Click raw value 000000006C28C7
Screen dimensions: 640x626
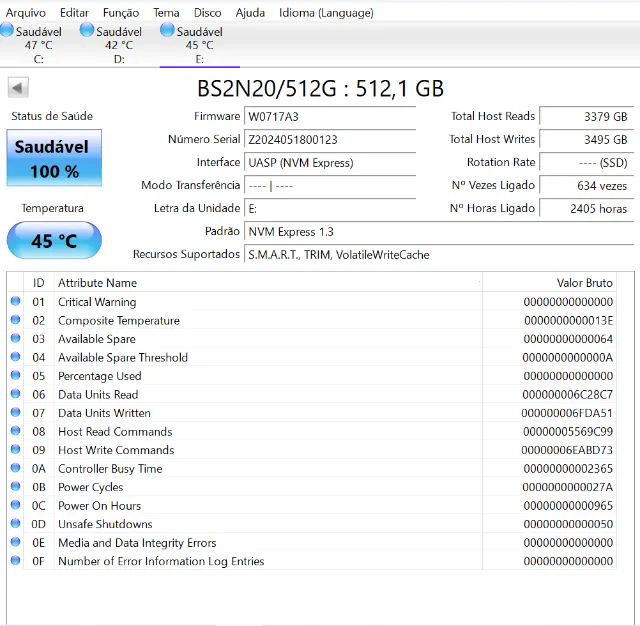coord(567,395)
